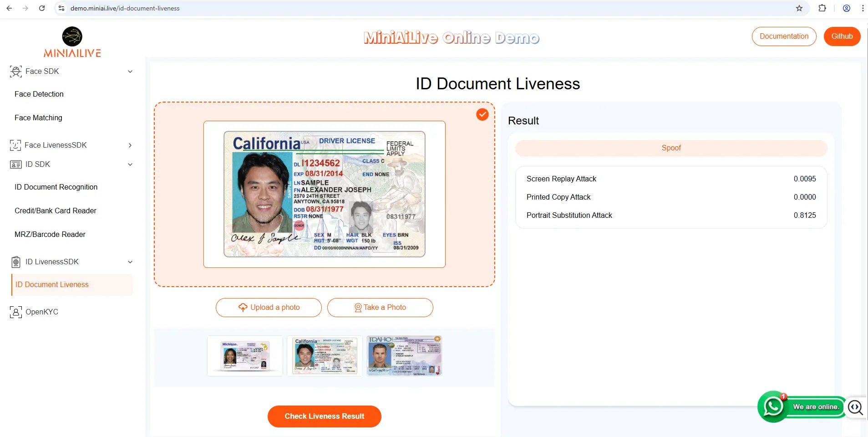Click the Check Liveness Result button
Viewport: 868px width, 437px height.
[324, 416]
